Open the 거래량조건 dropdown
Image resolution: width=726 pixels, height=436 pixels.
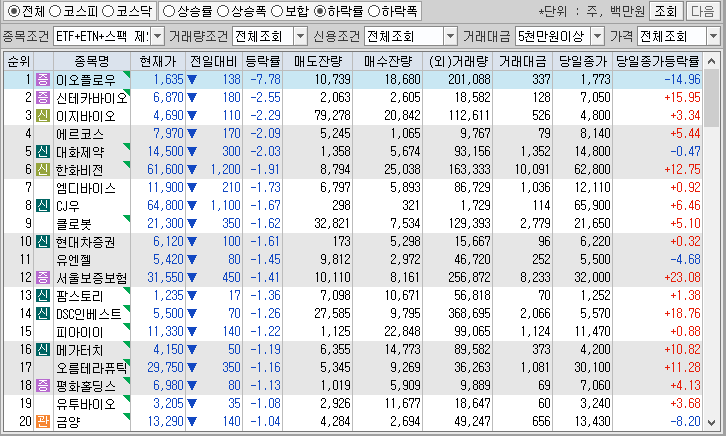point(300,36)
